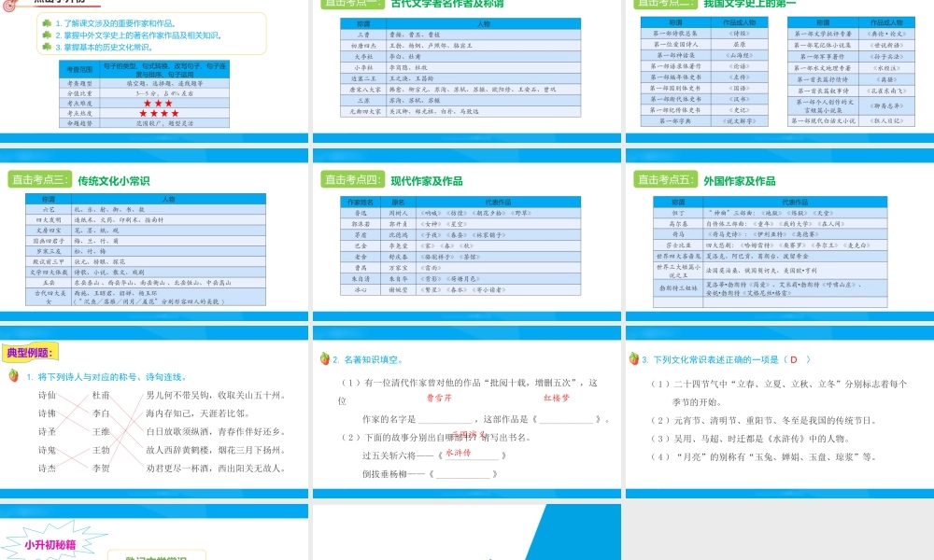Click the 考查范围 table header cell
Image resolution: width=934 pixels, height=560 pixels.
point(79,70)
